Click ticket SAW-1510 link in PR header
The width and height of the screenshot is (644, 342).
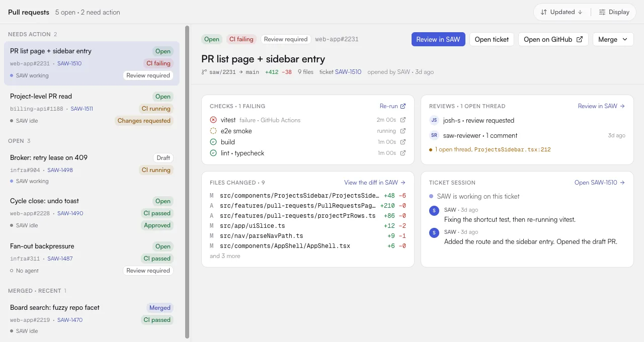click(348, 72)
